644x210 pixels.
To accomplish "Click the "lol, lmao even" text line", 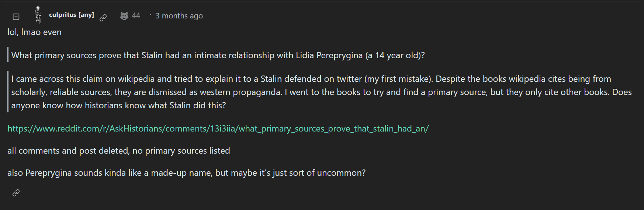I will coord(35,32).
